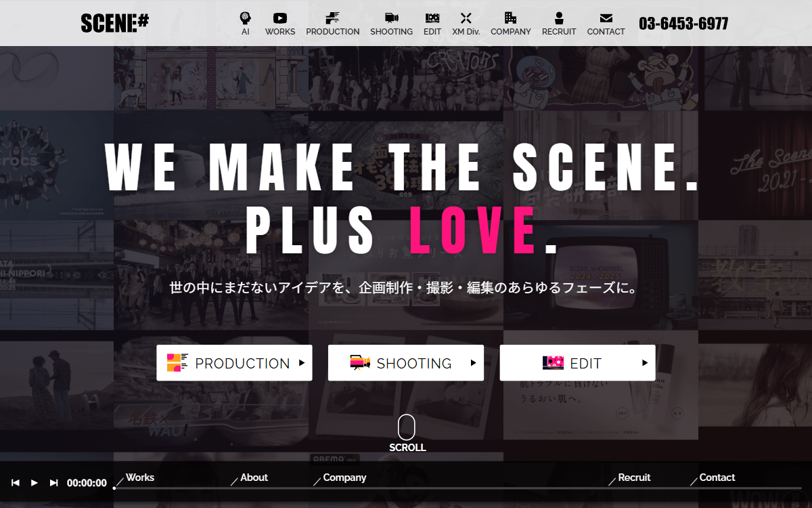The height and width of the screenshot is (508, 812).
Task: Click the WE MAKE THE SCENE headline
Action: pyautogui.click(x=402, y=167)
